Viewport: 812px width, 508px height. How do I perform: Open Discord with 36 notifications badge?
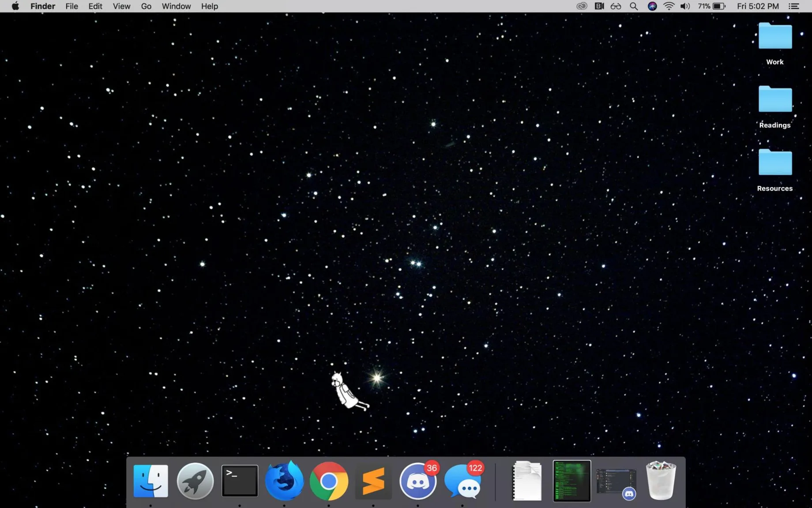(418, 481)
